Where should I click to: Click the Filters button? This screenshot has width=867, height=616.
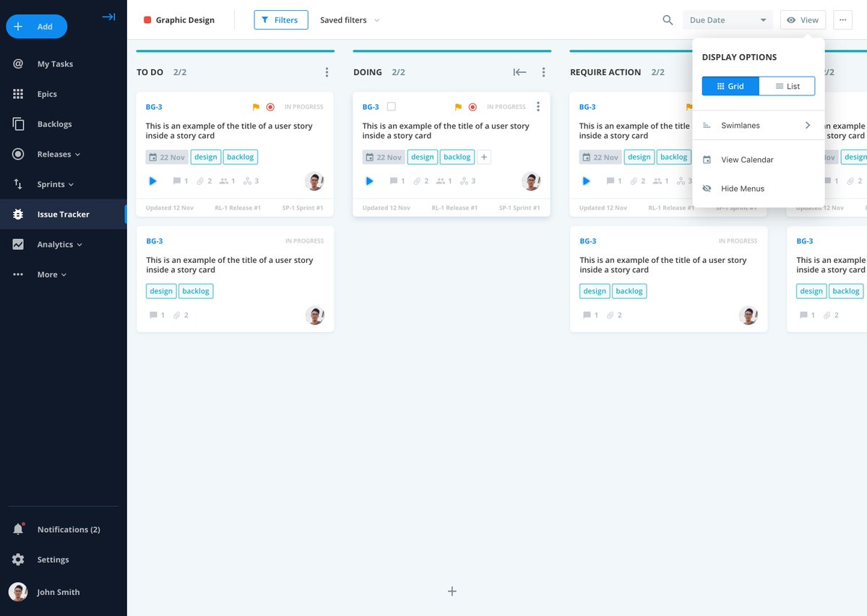[281, 19]
